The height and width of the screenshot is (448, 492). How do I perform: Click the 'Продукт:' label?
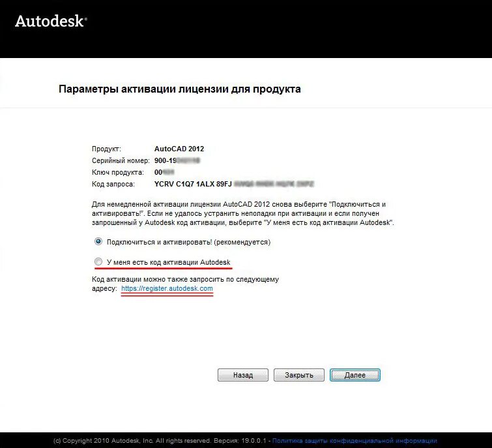[x=106, y=149]
